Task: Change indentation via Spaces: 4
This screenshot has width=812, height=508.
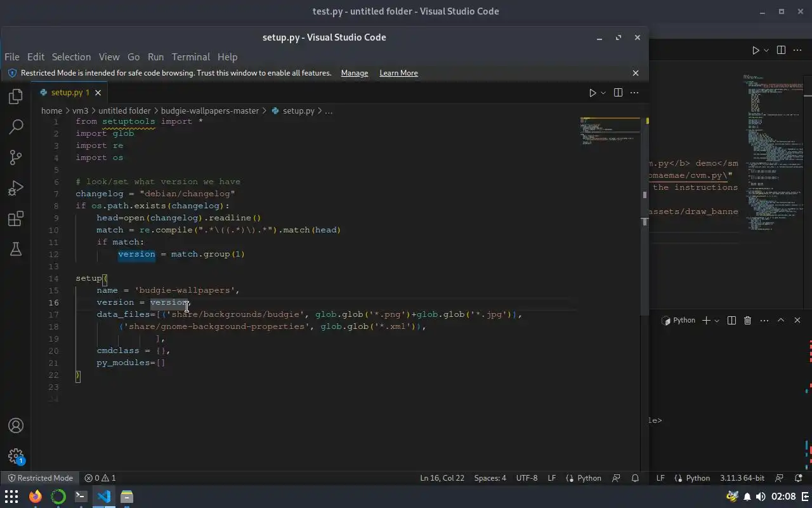Action: coord(490,478)
